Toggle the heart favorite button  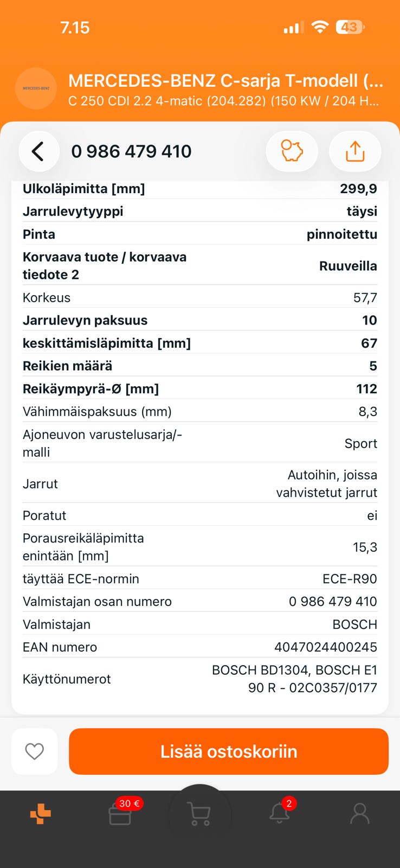pyautogui.click(x=35, y=751)
